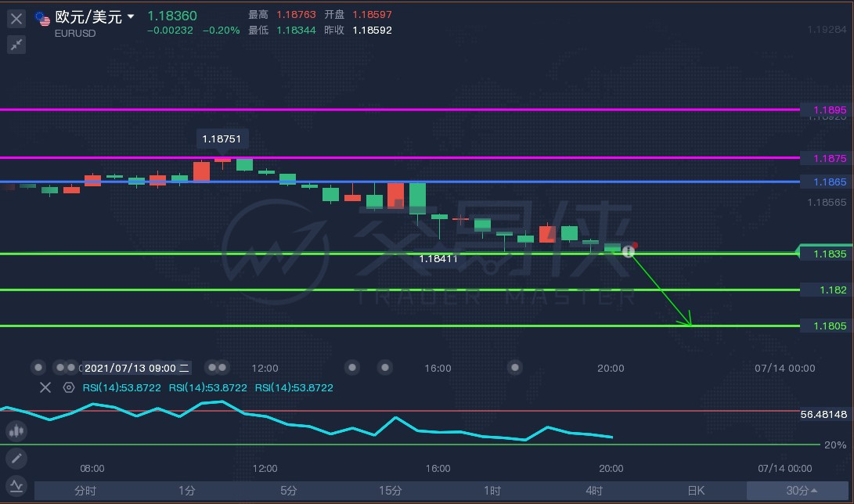Image resolution: width=854 pixels, height=504 pixels.
Task: Switch to the 分时 timeframe tab
Action: [85, 491]
